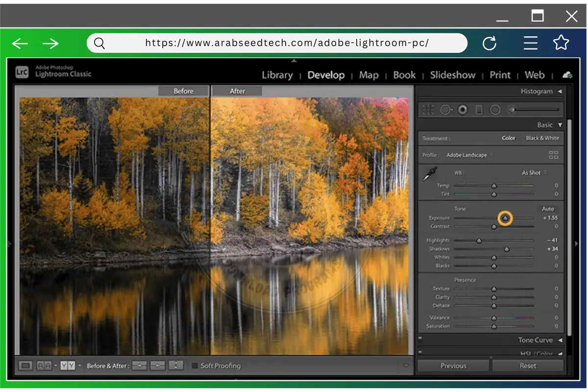Toggle Auto tone adjustment

548,208
